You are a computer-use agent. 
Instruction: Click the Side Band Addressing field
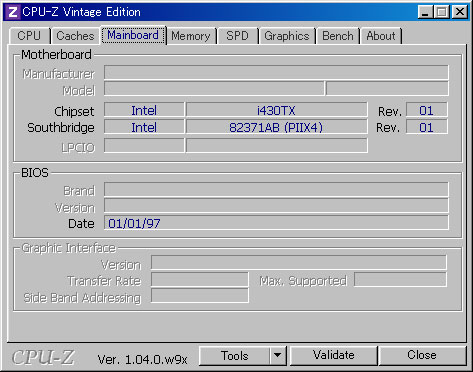coord(200,296)
